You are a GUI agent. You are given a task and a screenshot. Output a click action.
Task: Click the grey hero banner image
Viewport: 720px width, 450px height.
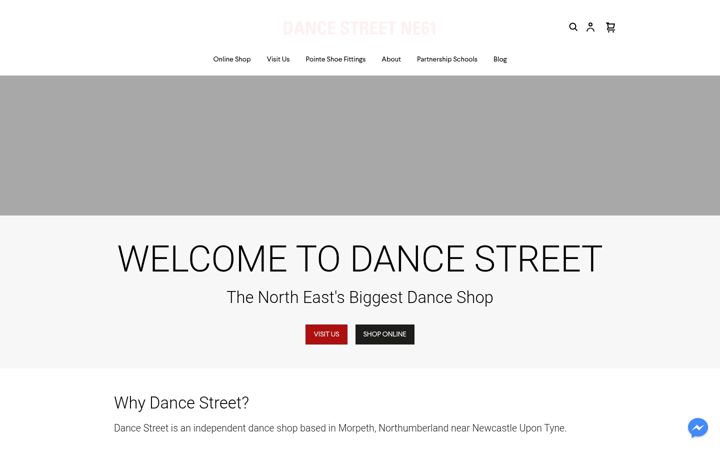click(x=360, y=146)
